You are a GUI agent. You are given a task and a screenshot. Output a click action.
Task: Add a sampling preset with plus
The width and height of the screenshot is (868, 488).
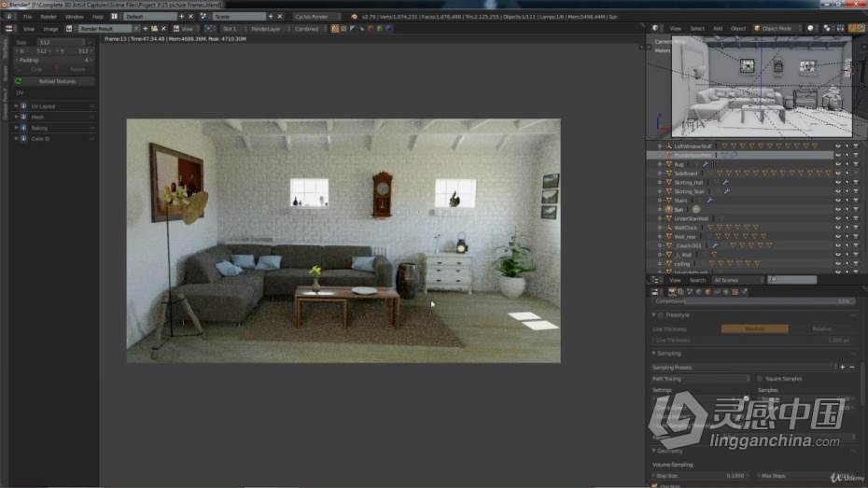pyautogui.click(x=843, y=368)
